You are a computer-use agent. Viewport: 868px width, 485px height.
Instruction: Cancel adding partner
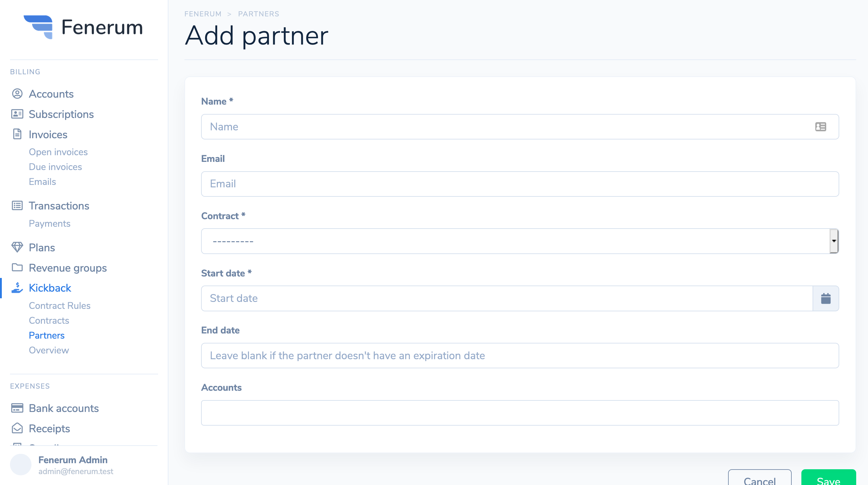760,478
